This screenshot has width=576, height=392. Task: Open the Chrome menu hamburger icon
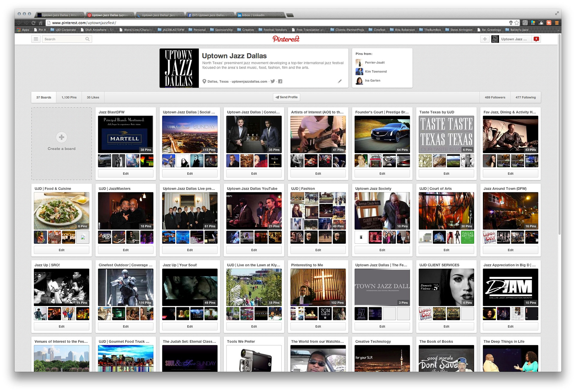coord(557,23)
